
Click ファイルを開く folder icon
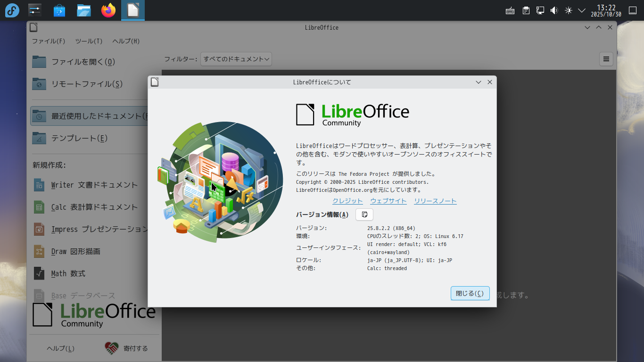tap(39, 62)
